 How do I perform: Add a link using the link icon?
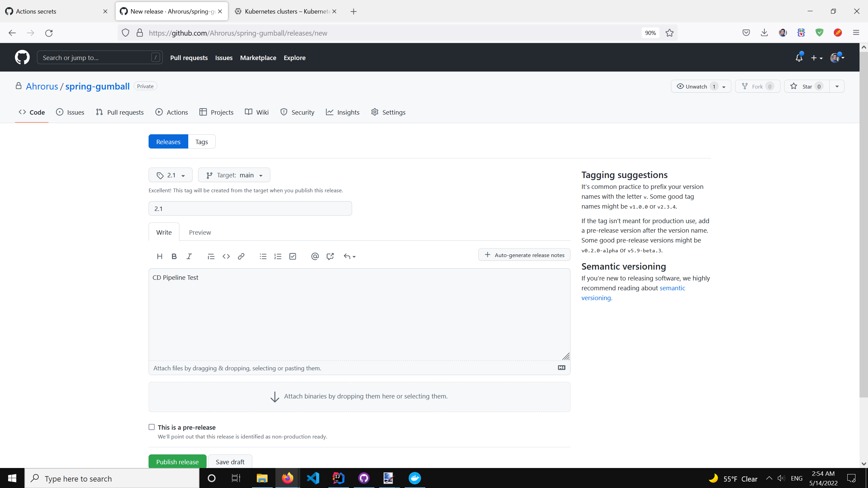[x=241, y=256]
